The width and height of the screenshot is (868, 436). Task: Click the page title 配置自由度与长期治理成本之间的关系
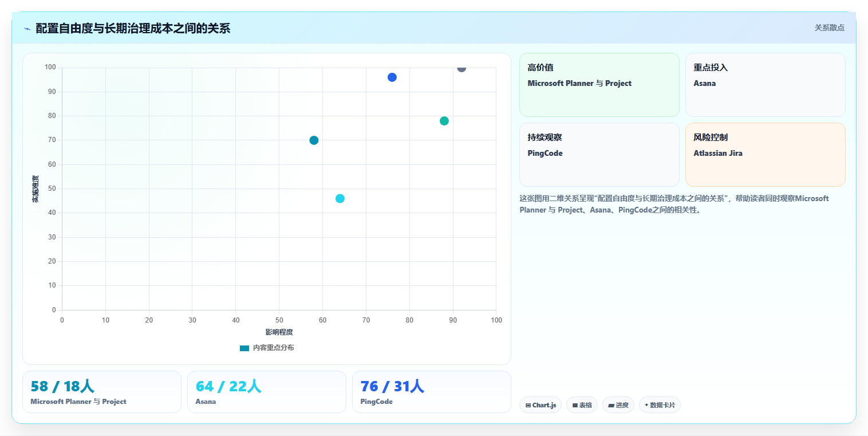133,28
